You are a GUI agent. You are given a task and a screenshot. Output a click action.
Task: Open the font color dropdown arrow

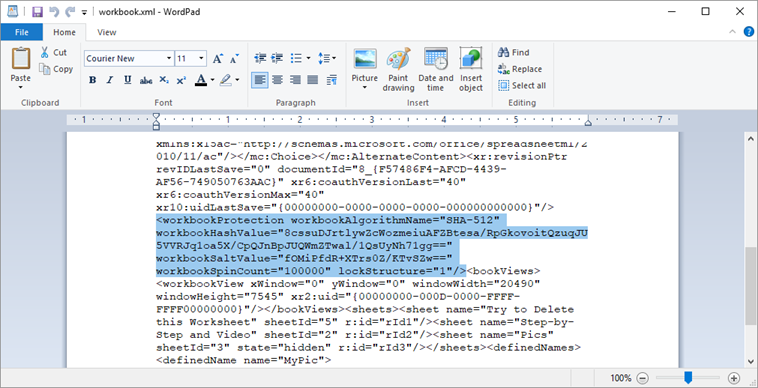click(x=212, y=80)
